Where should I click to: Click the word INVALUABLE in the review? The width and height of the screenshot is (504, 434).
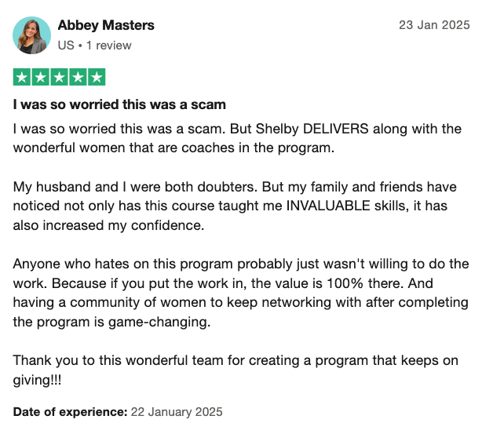coord(328,206)
